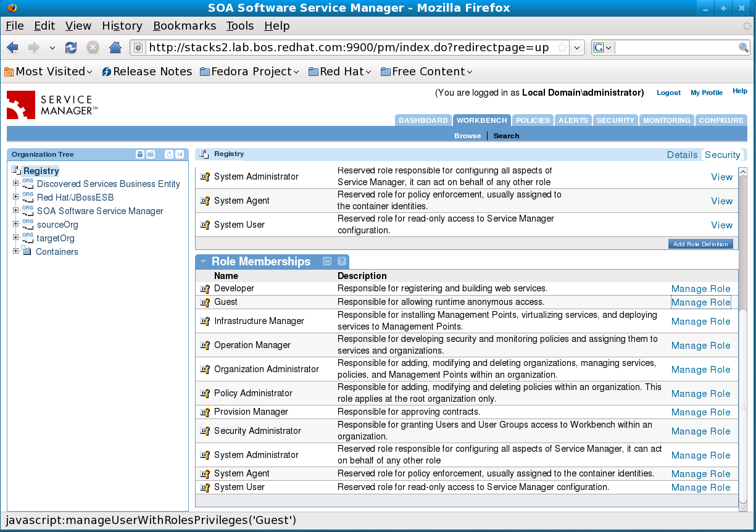Click the role icon beside Guest
The image size is (756, 532).
(205, 302)
